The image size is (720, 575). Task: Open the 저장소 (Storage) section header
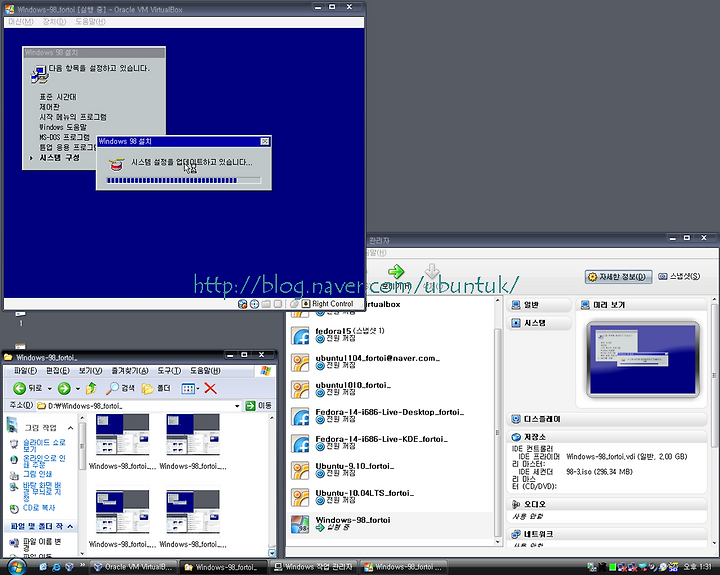point(607,437)
